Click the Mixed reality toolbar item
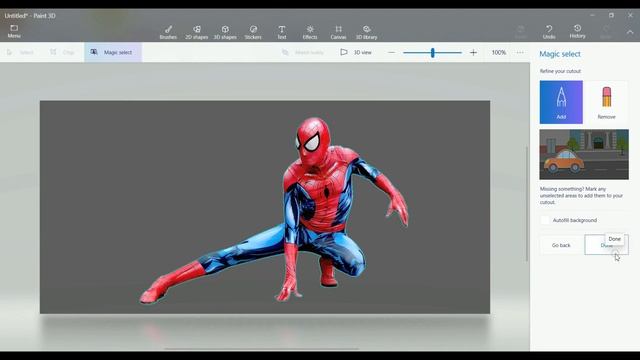This screenshot has width=640, height=360. click(x=302, y=52)
